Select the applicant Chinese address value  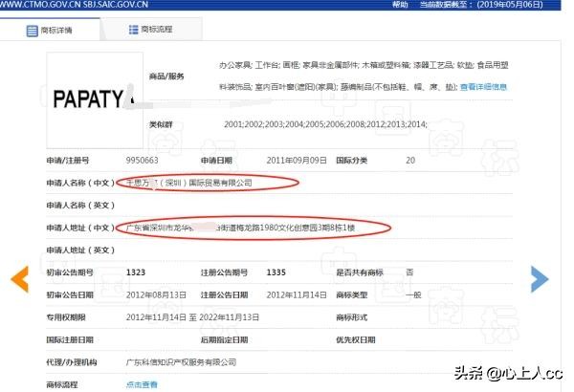(x=240, y=228)
